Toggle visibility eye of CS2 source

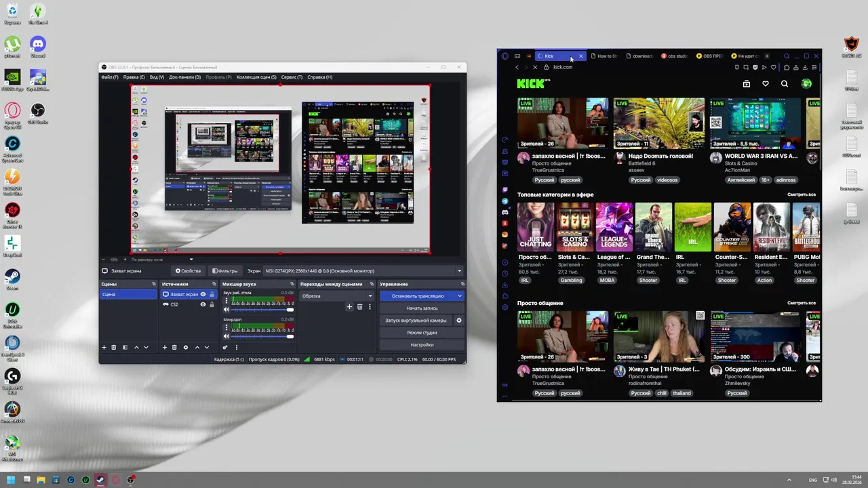point(203,304)
